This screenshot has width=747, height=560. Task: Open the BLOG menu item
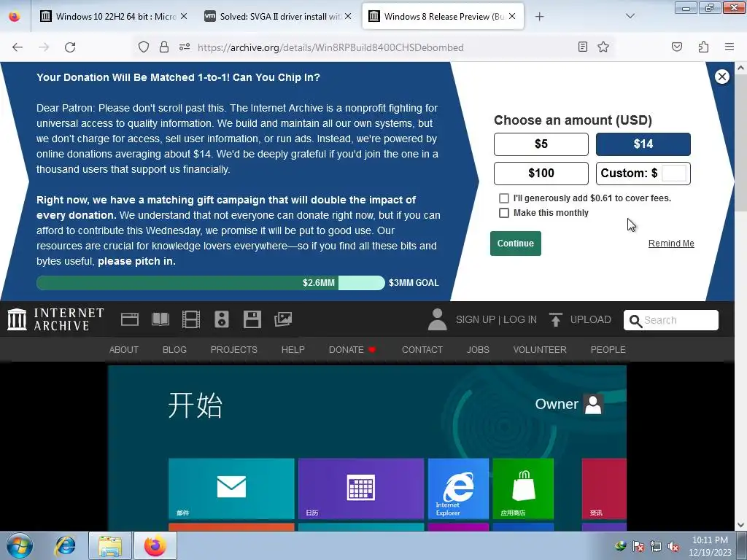(174, 349)
